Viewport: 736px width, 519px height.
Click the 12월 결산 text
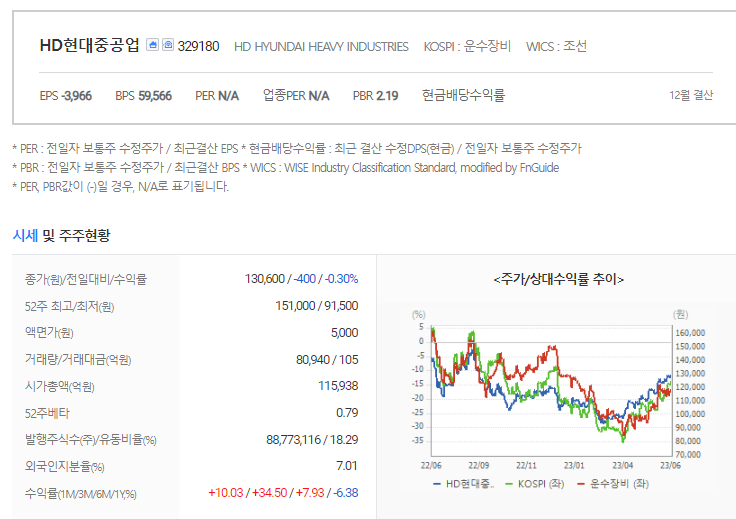[x=691, y=95]
